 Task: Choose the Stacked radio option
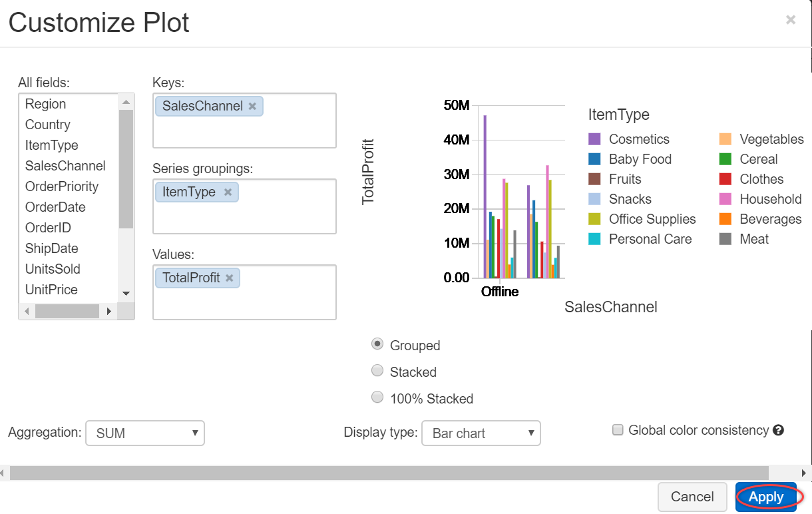pyautogui.click(x=377, y=371)
